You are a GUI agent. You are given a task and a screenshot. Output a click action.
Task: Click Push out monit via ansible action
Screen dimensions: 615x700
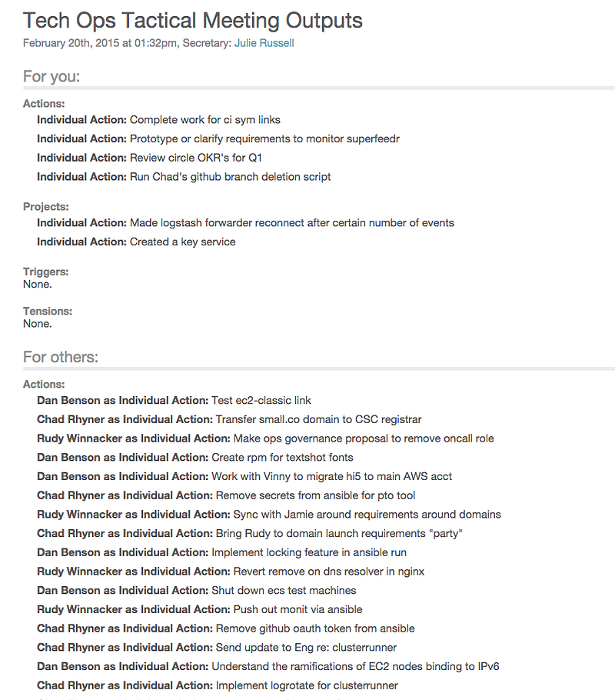[x=200, y=609]
